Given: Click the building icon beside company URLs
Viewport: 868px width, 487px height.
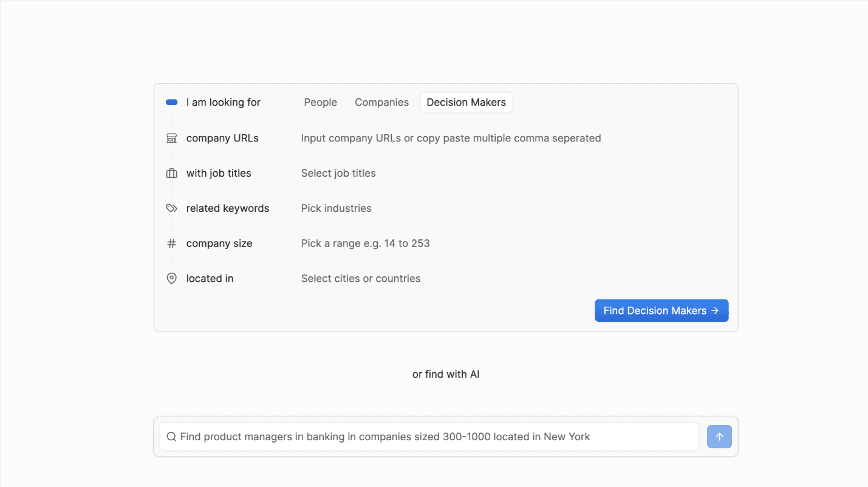Looking at the screenshot, I should click(171, 138).
